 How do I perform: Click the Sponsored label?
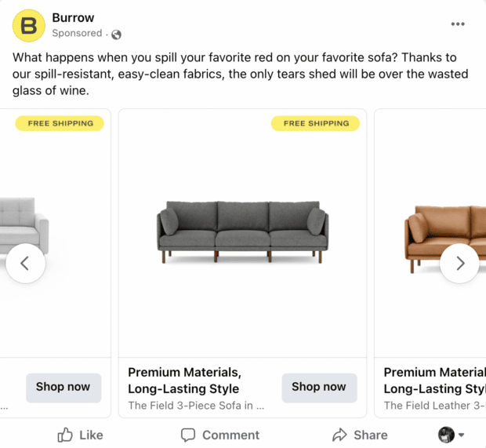tap(77, 34)
